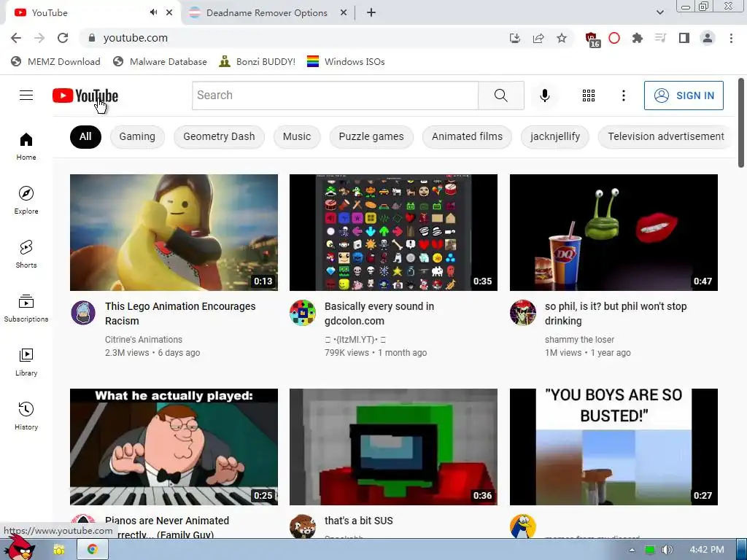Click the YouTube logo

[85, 96]
